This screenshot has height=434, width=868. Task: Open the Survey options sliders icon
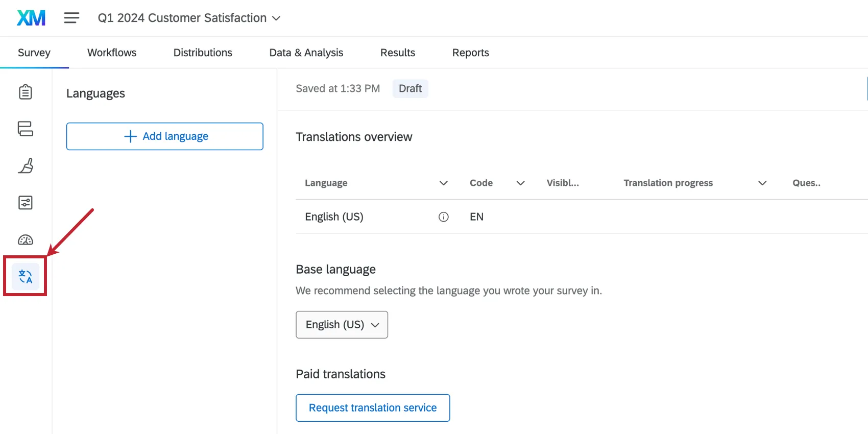coord(26,203)
